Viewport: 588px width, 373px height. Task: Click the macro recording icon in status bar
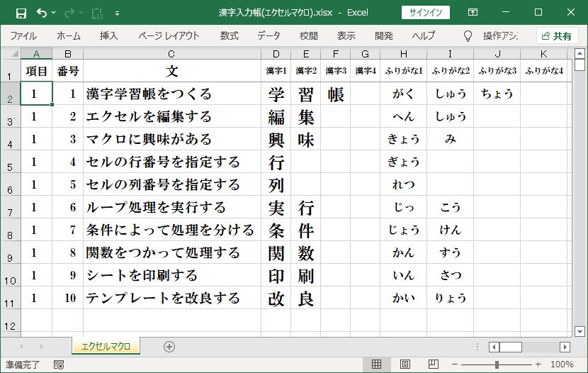point(59,364)
